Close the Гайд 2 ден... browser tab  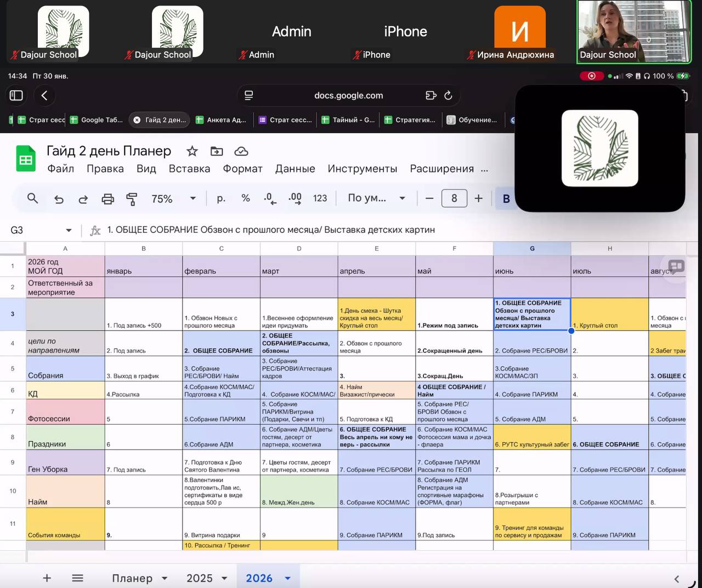pyautogui.click(x=137, y=120)
